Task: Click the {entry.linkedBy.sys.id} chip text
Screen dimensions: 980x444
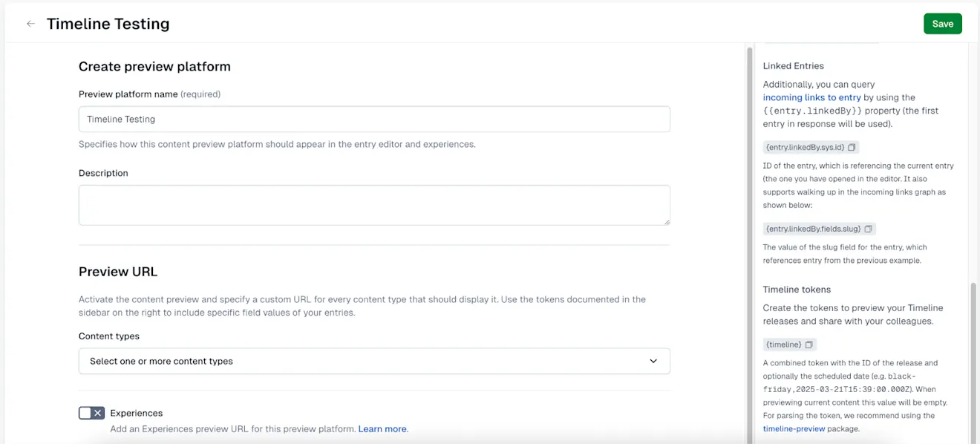Action: [805, 147]
